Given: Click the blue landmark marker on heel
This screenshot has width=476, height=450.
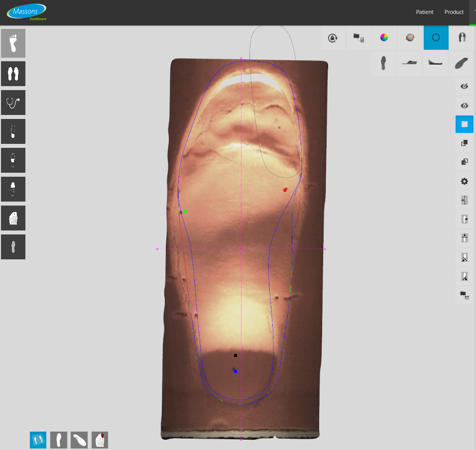Looking at the screenshot, I should click(x=236, y=371).
